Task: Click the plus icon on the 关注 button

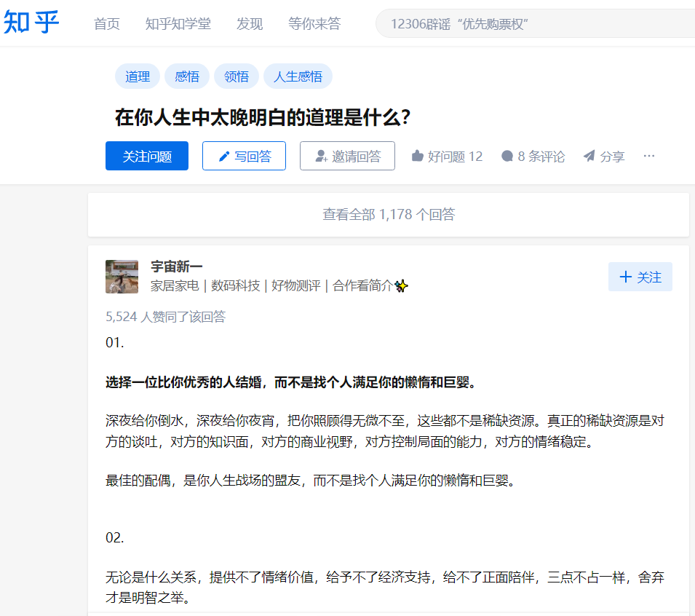Action: tap(624, 276)
